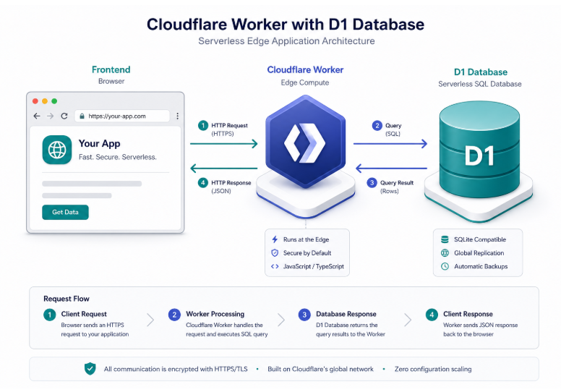
Task: Click the 'Fast. Secure. Serverless.' tagline
Action: 118,157
